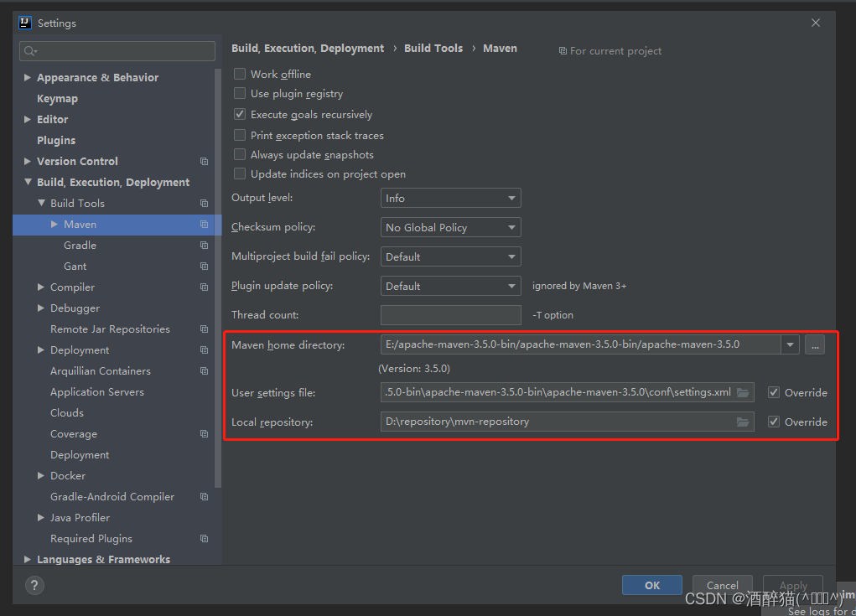The height and width of the screenshot is (616, 856).
Task: Click the Cancel button
Action: pyautogui.click(x=722, y=585)
